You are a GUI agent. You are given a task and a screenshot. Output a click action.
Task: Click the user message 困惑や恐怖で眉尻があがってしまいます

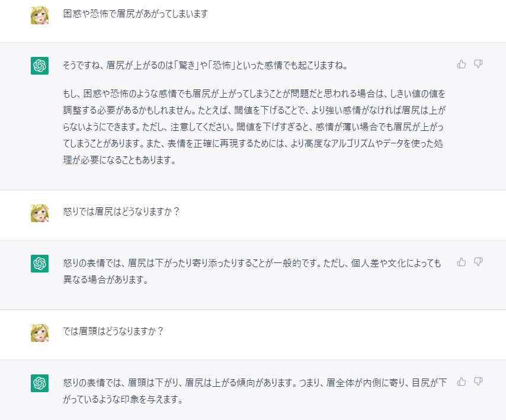[x=136, y=14]
